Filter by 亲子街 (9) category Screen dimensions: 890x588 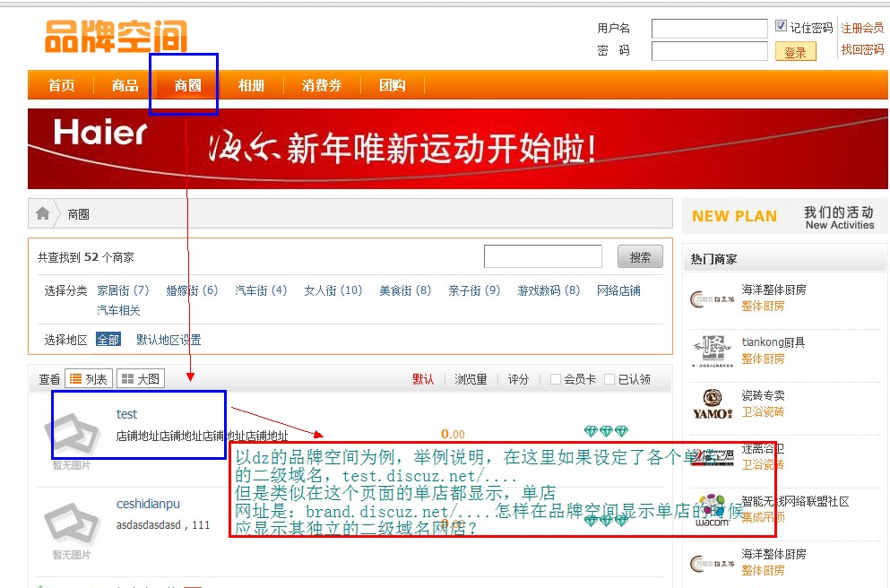pos(474,290)
